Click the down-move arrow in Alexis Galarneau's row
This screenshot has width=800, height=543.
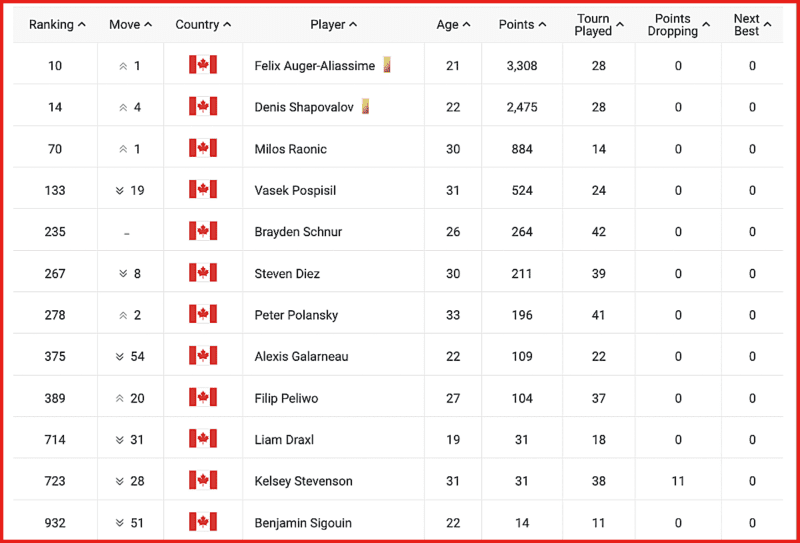tap(120, 356)
